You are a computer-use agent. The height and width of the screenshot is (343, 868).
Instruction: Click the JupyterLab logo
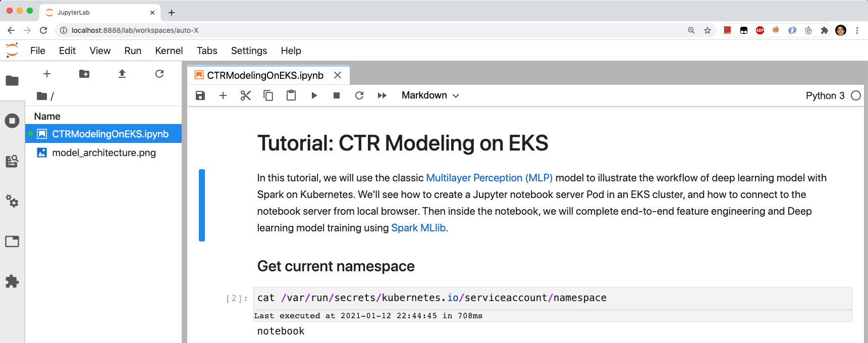pyautogui.click(x=12, y=50)
